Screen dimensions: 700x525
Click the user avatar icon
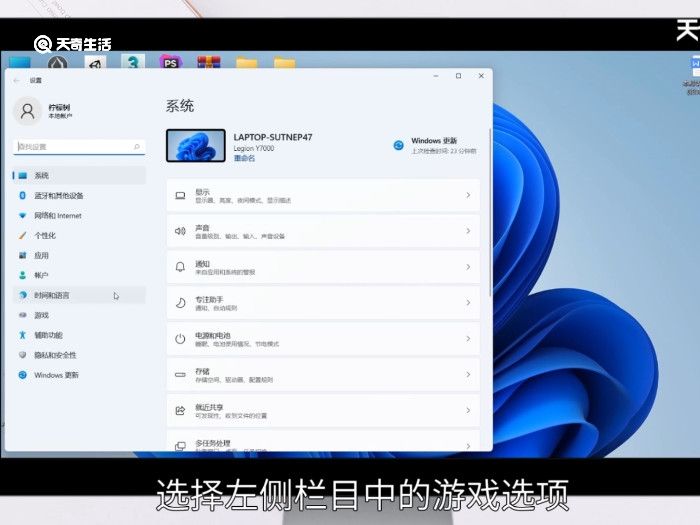point(27,111)
